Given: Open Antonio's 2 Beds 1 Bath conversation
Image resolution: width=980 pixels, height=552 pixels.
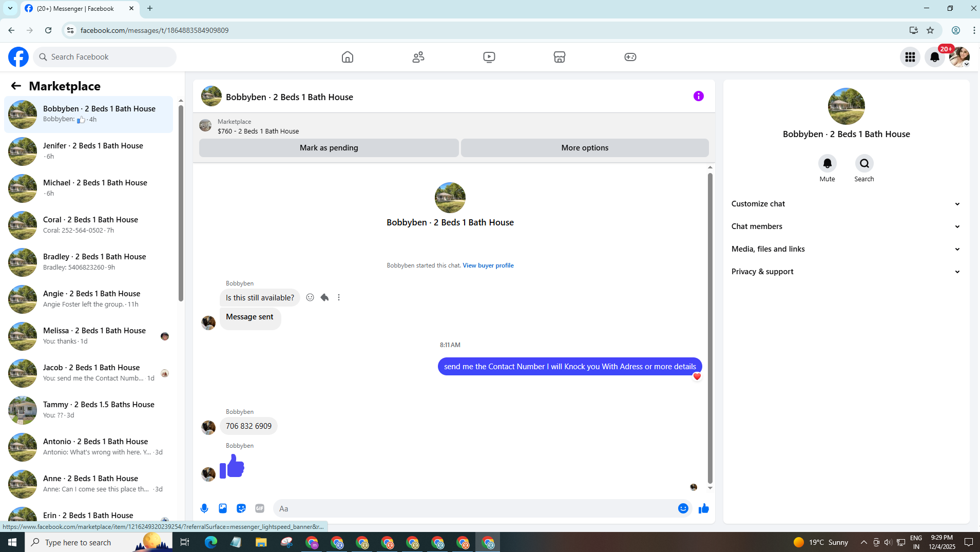Looking at the screenshot, I should coord(89,447).
